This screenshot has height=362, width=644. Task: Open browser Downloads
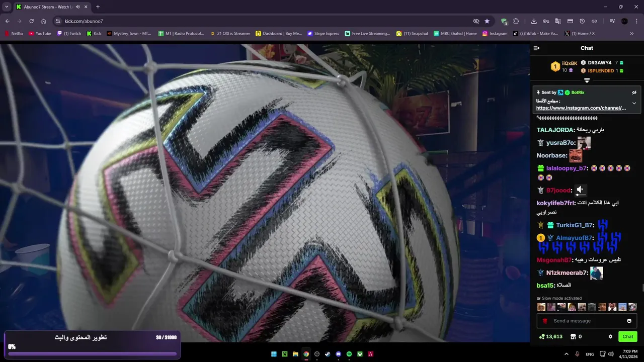[534, 21]
